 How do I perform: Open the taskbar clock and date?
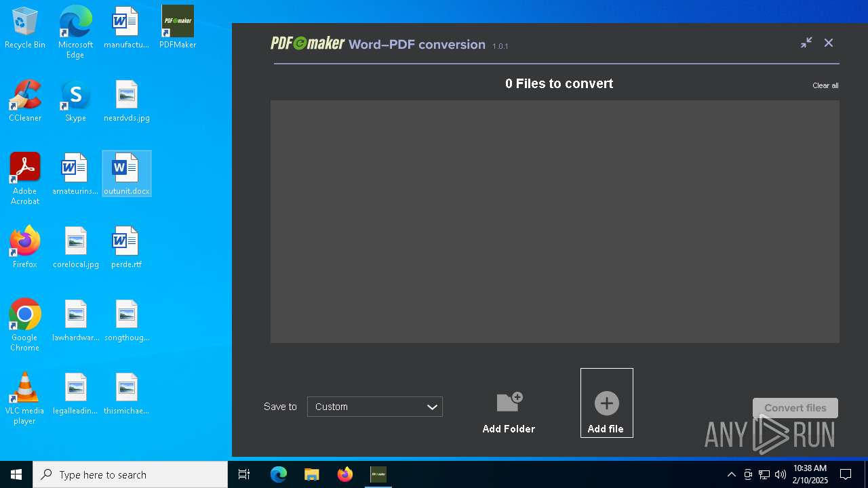click(x=810, y=474)
